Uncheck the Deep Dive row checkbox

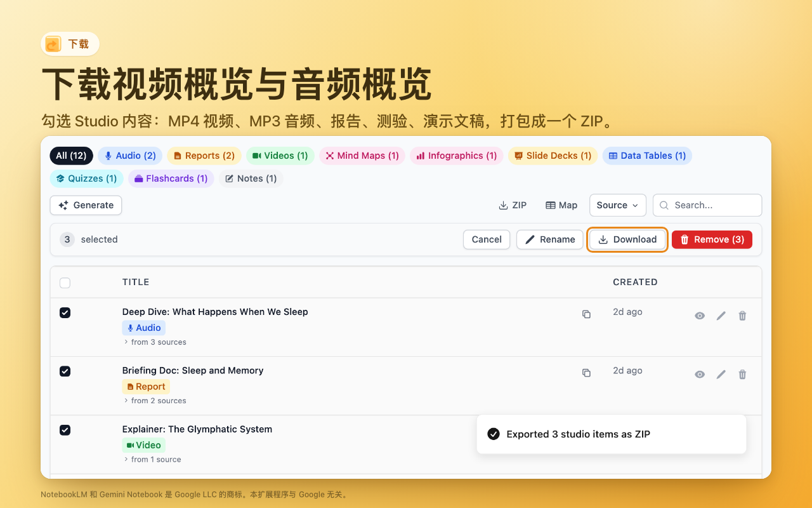[x=65, y=312]
